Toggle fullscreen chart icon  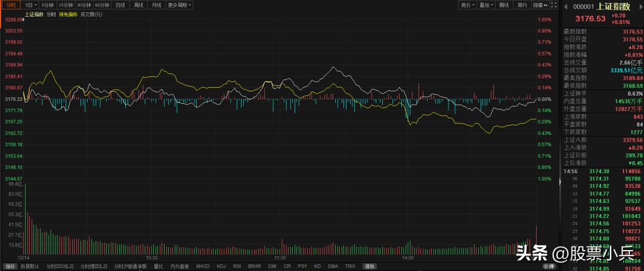(553, 5)
